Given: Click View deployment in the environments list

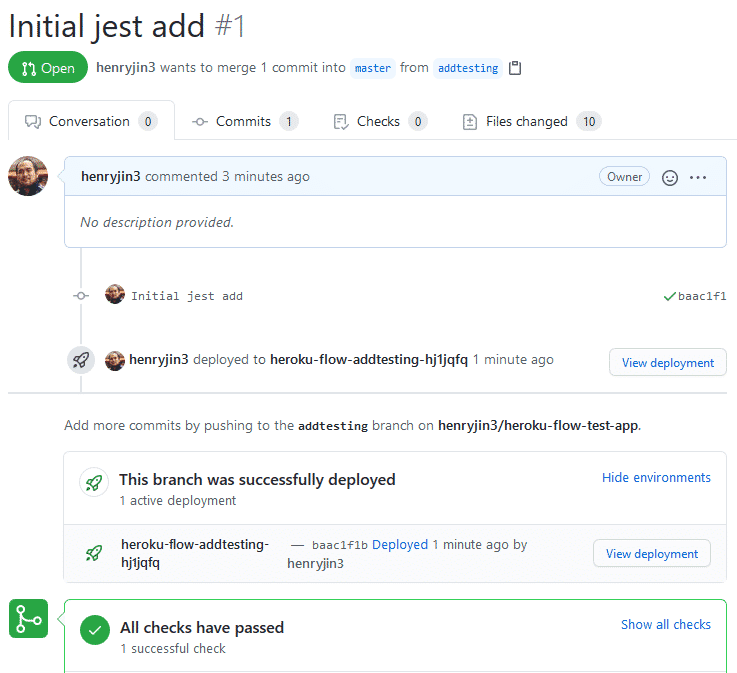Looking at the screenshot, I should tap(651, 554).
